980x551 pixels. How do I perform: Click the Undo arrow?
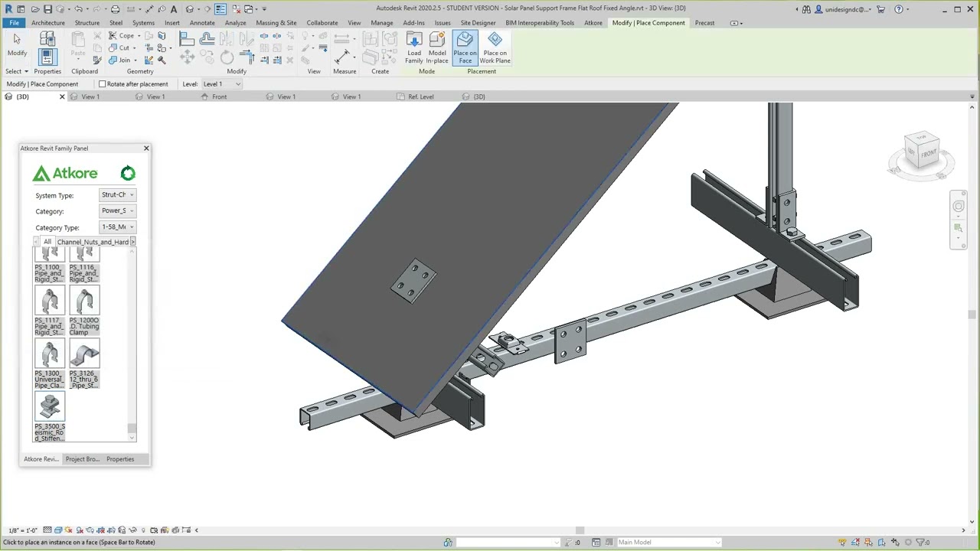78,9
